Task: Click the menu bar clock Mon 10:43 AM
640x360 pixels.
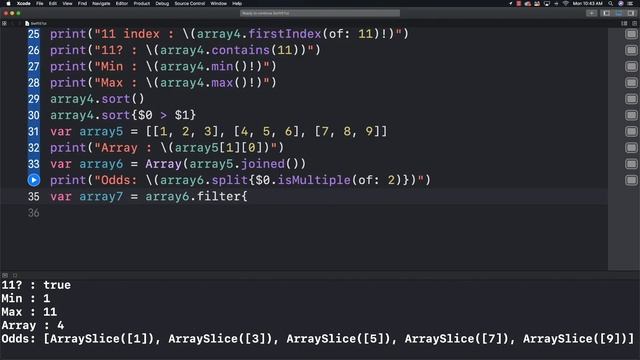Action: [587, 3]
